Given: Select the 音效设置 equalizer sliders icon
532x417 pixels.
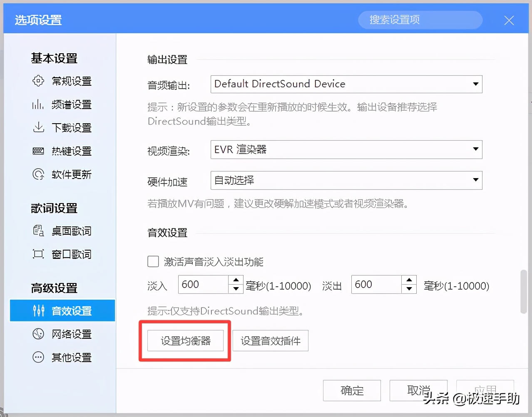Looking at the screenshot, I should point(38,310).
